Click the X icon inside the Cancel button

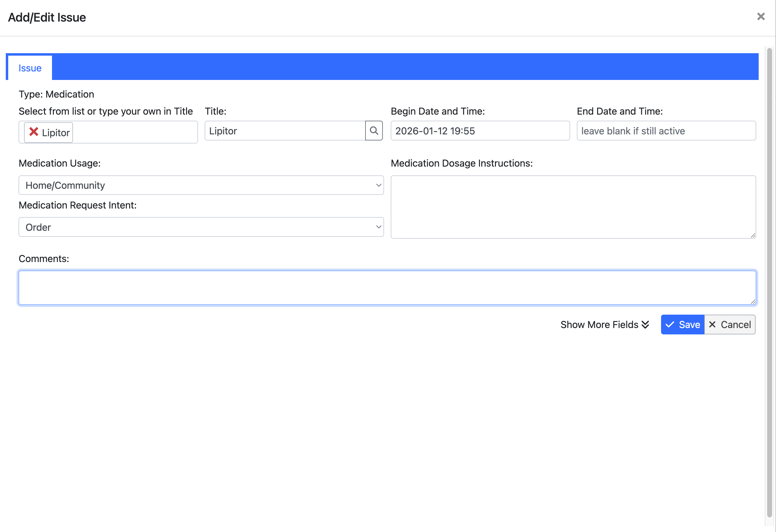click(712, 324)
